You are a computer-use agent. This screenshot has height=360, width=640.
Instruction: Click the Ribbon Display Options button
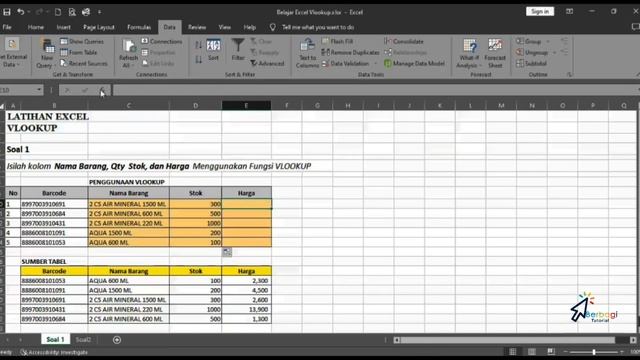569,11
